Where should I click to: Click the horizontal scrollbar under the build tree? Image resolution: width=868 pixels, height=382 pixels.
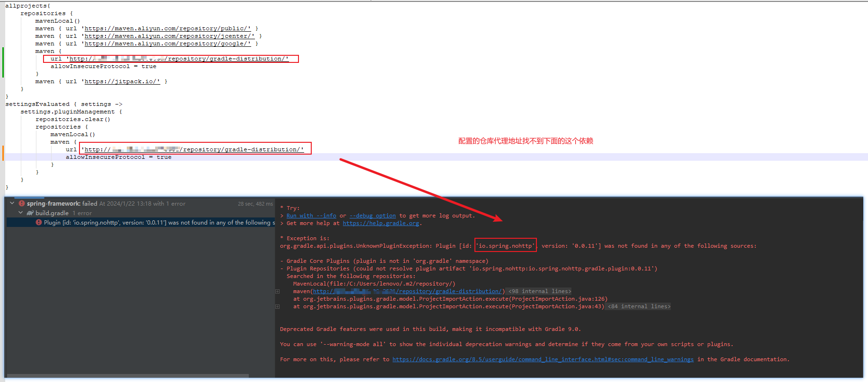[128, 376]
